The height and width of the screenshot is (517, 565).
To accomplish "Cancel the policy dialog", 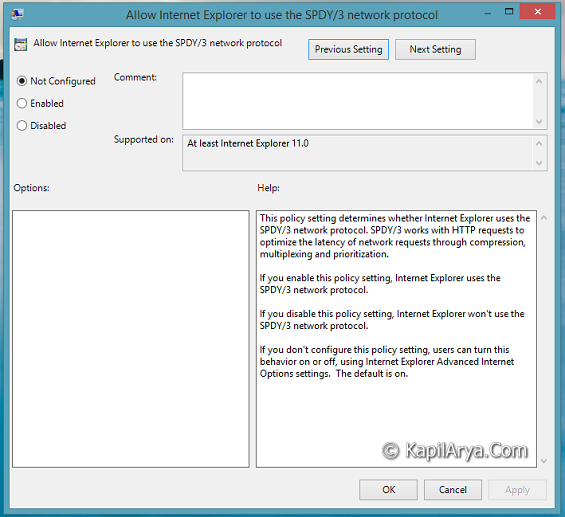I will (x=453, y=490).
